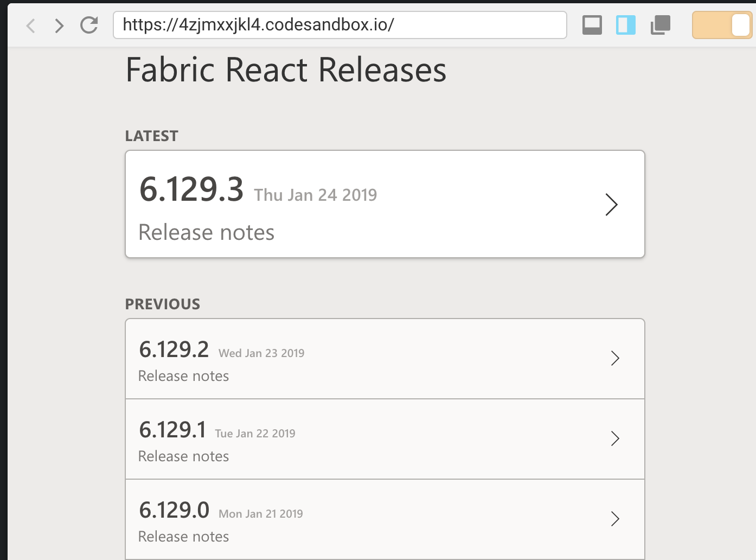Click the 'Wed Jan 23 2019' date
The width and height of the screenshot is (756, 560).
click(x=261, y=353)
